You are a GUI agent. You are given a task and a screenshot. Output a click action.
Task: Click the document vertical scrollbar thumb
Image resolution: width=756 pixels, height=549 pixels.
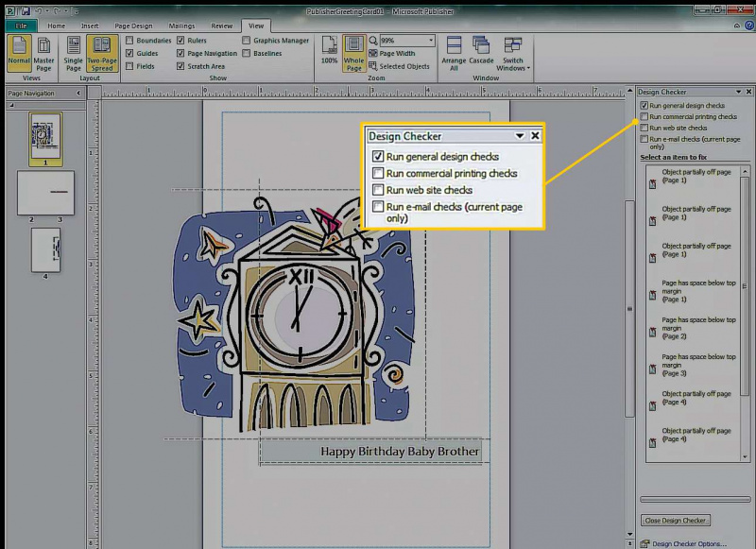click(x=629, y=308)
